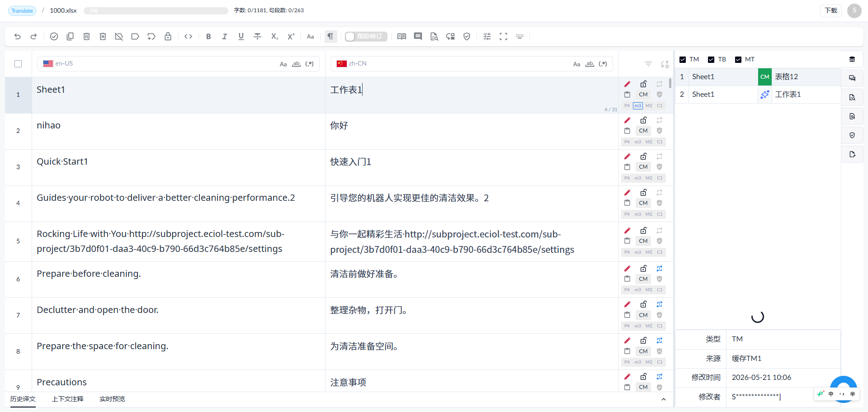
Task: Apply underline formatting
Action: (241, 37)
